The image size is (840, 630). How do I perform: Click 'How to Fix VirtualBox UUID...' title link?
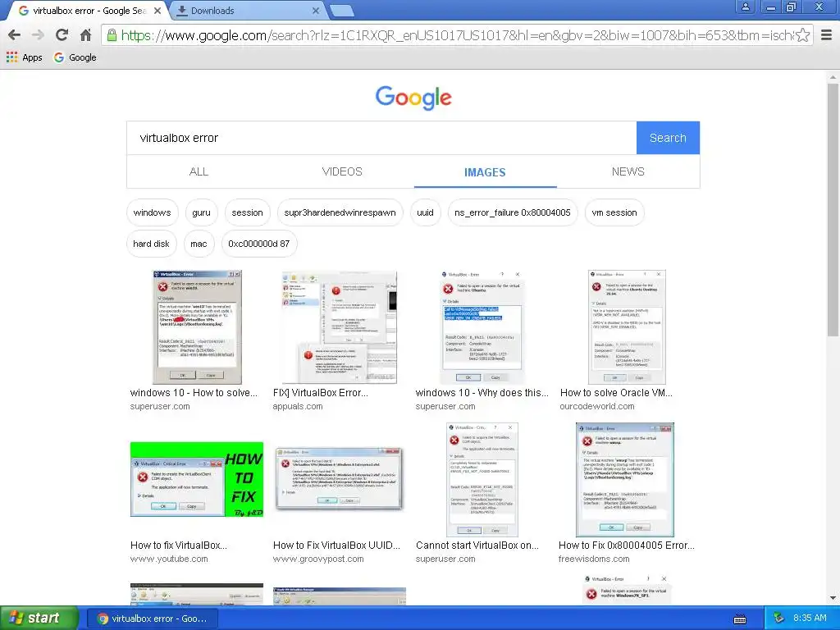(336, 546)
